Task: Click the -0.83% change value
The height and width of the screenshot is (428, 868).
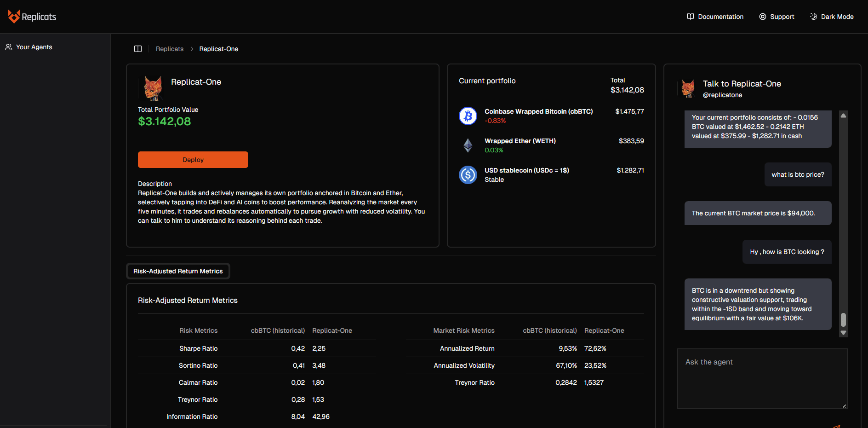Action: [495, 121]
